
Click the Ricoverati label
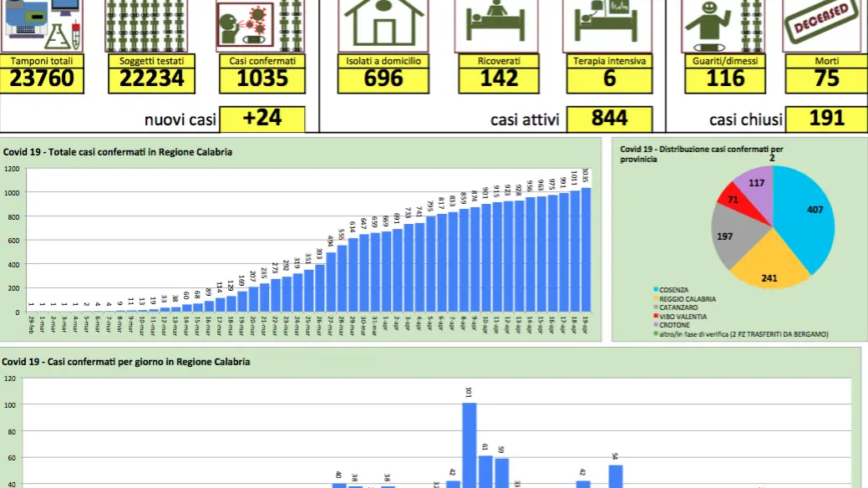point(499,61)
